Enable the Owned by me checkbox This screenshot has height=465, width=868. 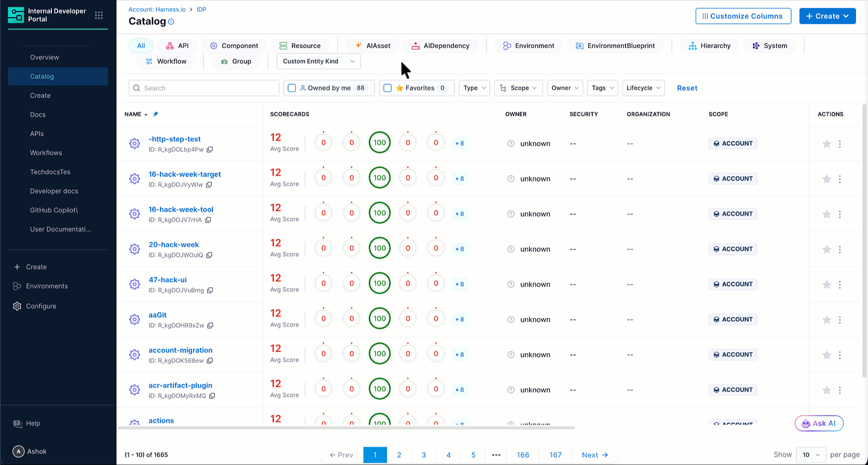point(292,88)
